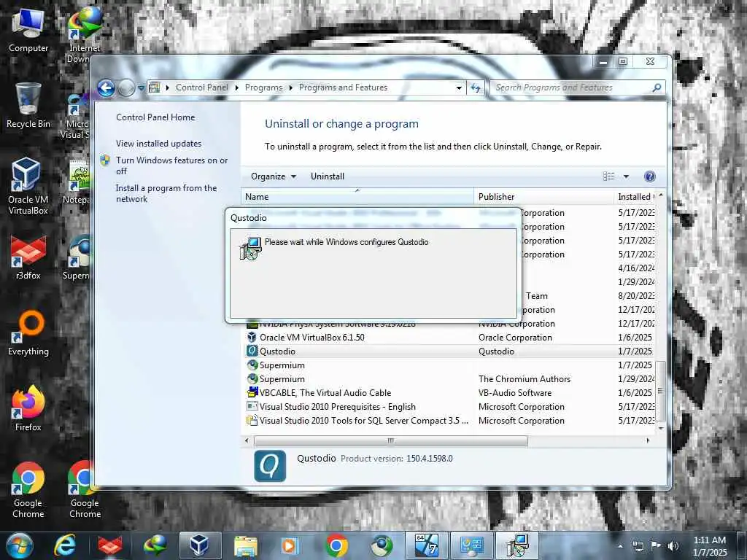747x560 pixels.
Task: Open Windows Media Player on taskbar
Action: click(x=290, y=545)
